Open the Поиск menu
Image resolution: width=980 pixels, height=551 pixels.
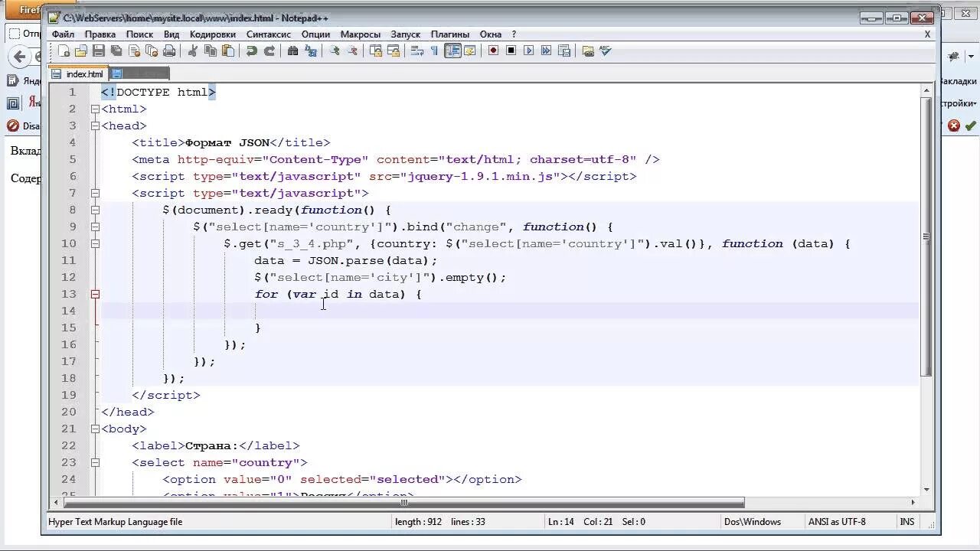(x=139, y=34)
